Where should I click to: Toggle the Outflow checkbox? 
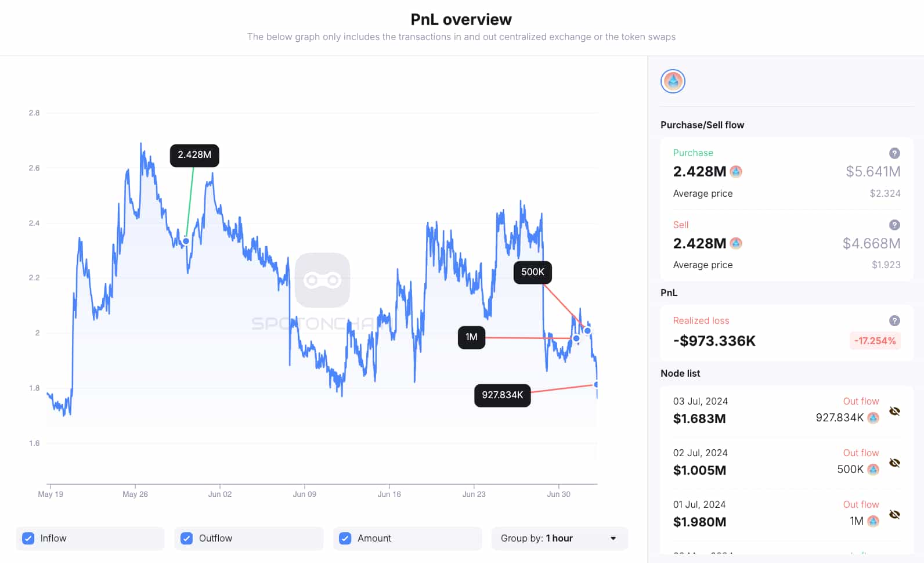(186, 539)
